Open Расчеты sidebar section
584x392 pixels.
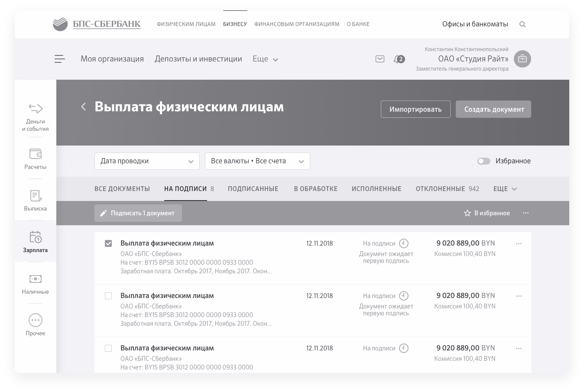(x=36, y=159)
